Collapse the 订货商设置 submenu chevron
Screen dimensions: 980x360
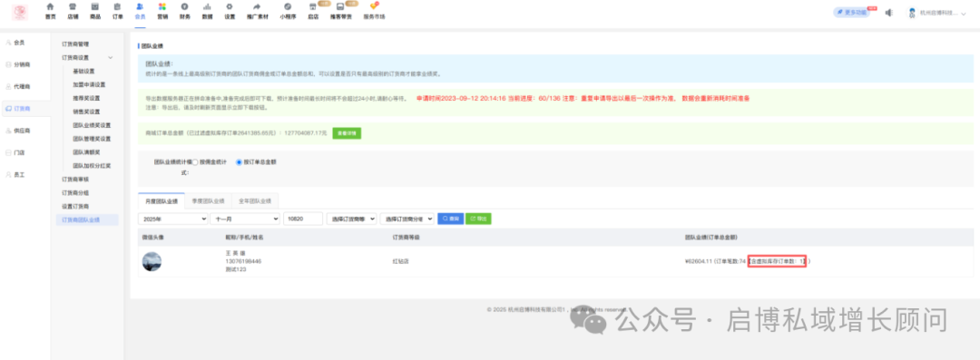[111, 57]
